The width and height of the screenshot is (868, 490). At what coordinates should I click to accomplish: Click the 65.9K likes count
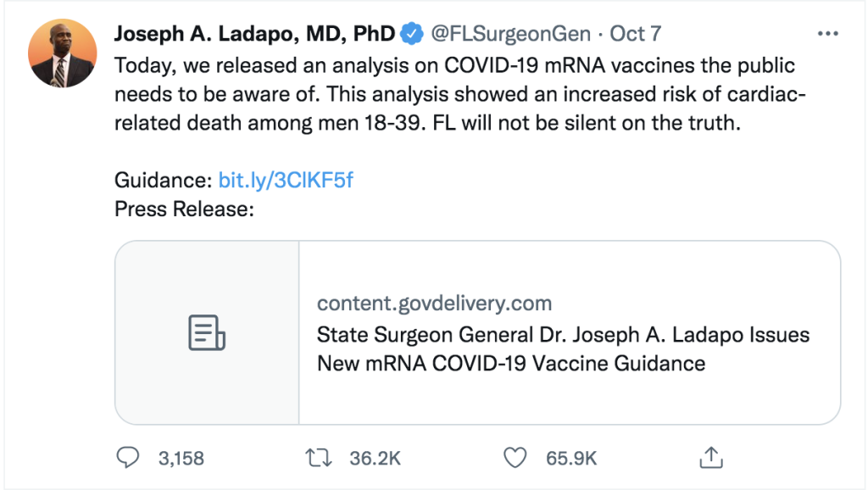571,459
